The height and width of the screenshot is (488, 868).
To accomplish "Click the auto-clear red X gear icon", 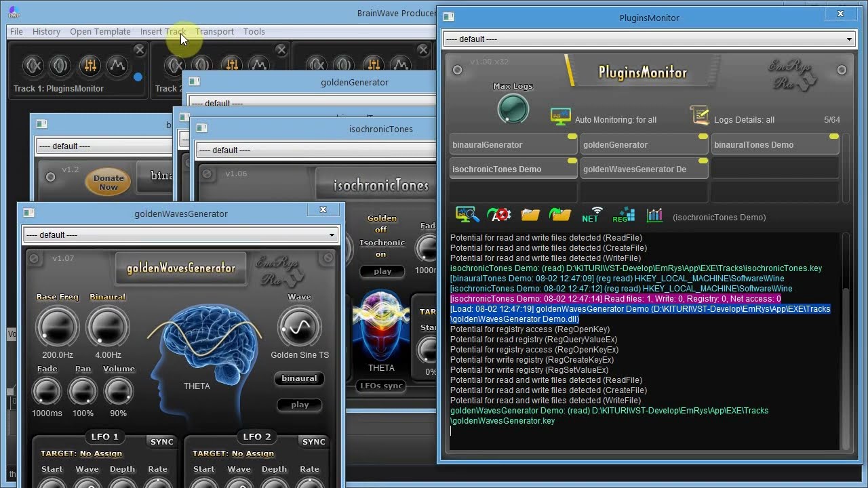I will [499, 216].
